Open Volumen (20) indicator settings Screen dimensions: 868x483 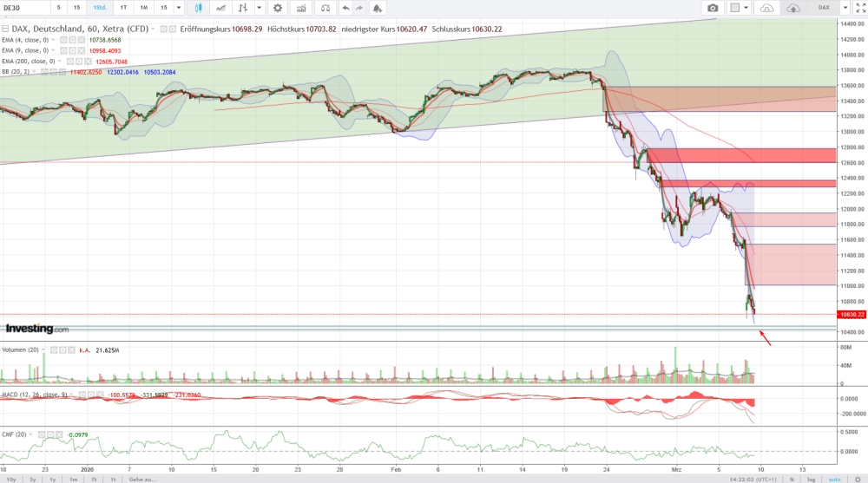click(x=62, y=350)
